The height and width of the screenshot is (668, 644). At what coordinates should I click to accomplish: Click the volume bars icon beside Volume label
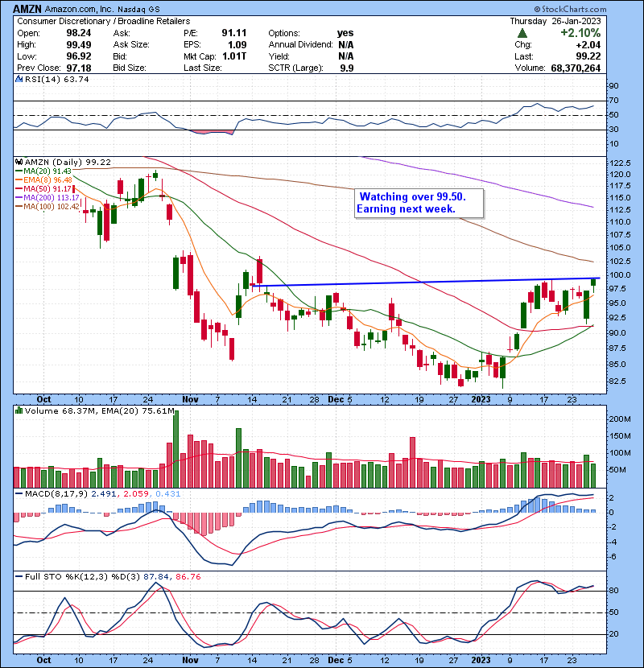(x=19, y=410)
